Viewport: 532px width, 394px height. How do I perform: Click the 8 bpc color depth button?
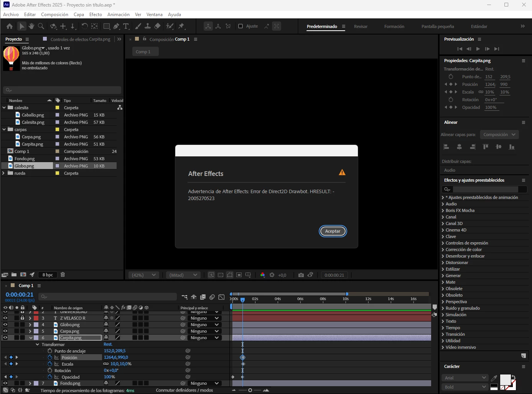click(x=48, y=275)
